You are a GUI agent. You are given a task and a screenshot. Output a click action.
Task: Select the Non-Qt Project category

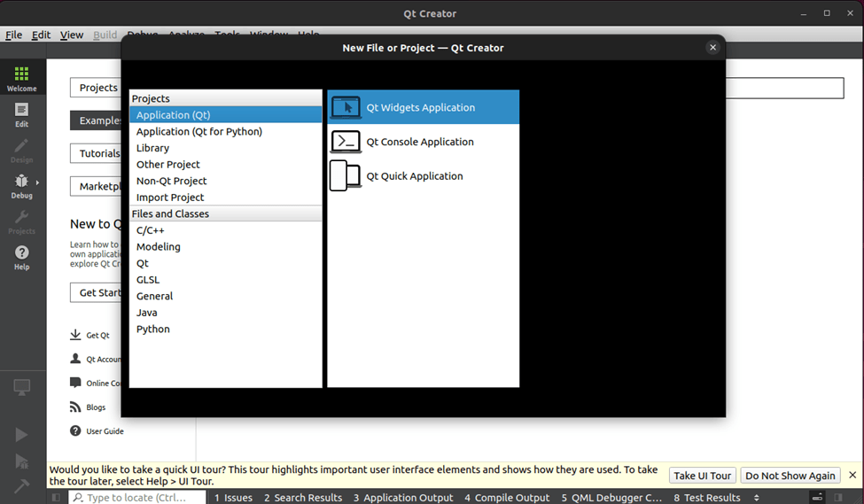(226, 181)
